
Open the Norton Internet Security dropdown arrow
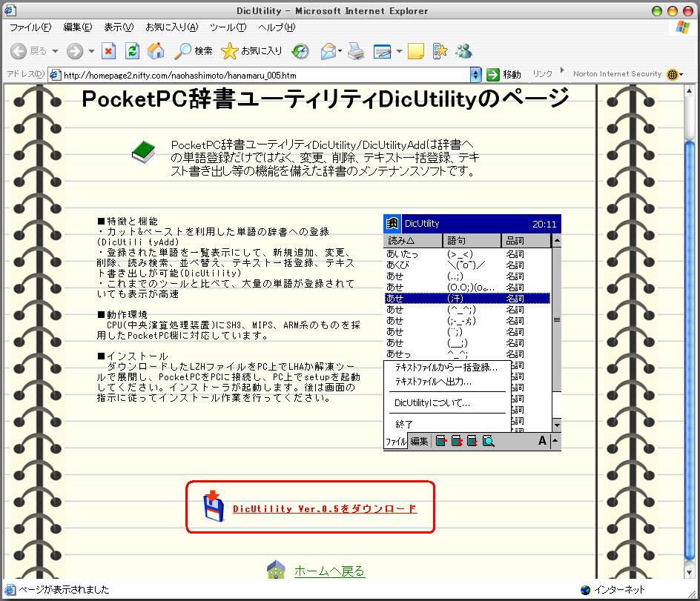681,75
